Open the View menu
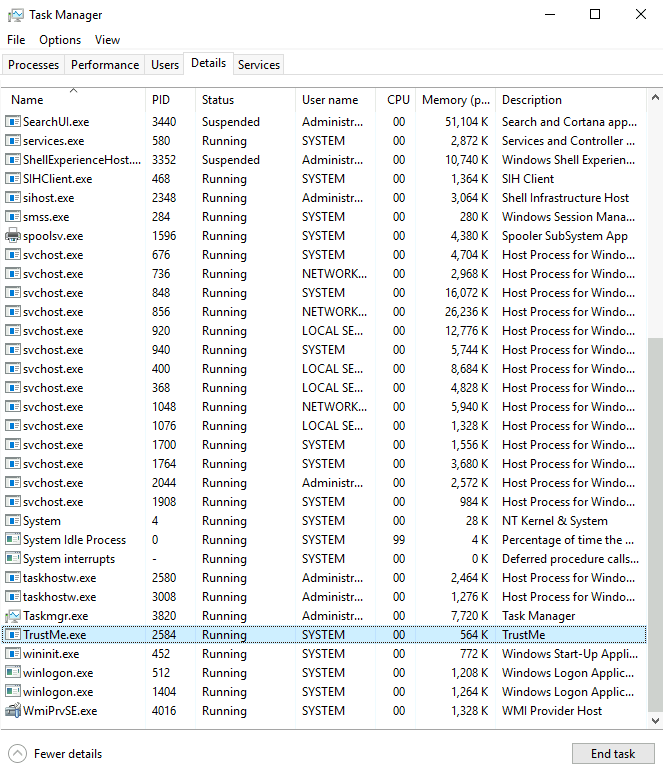The height and width of the screenshot is (777, 663). coord(108,40)
